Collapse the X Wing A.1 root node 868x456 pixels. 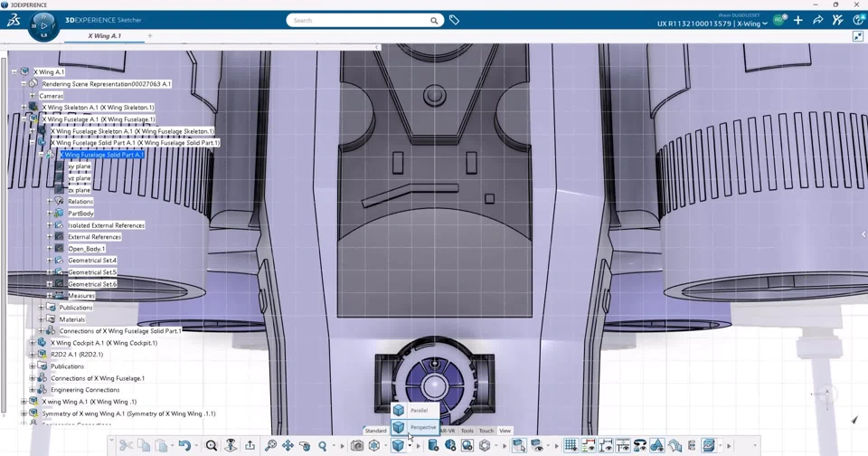14,72
